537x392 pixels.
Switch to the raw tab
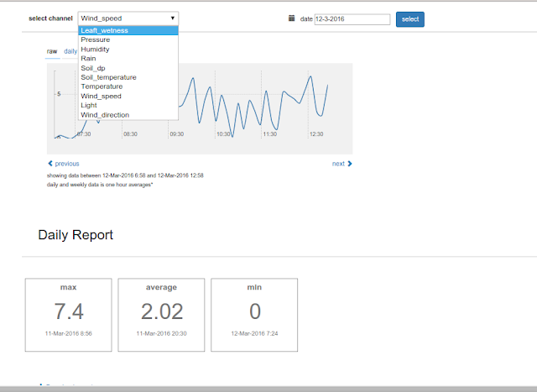pyautogui.click(x=52, y=51)
